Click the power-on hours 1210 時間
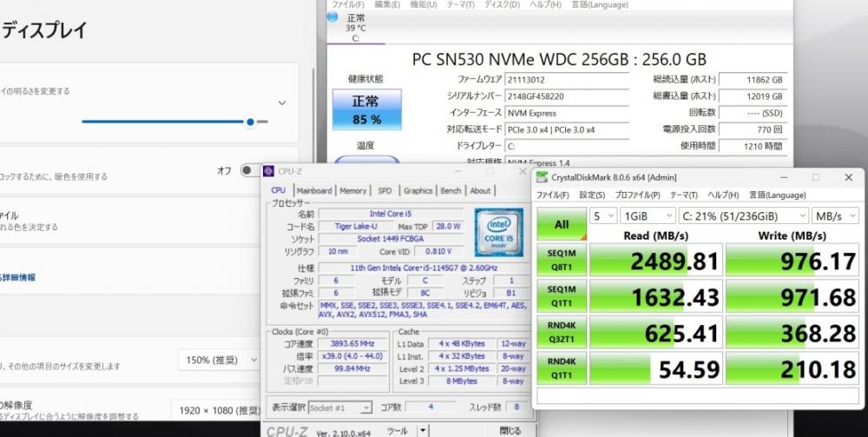Image resolution: width=868 pixels, height=437 pixels. coord(753,146)
